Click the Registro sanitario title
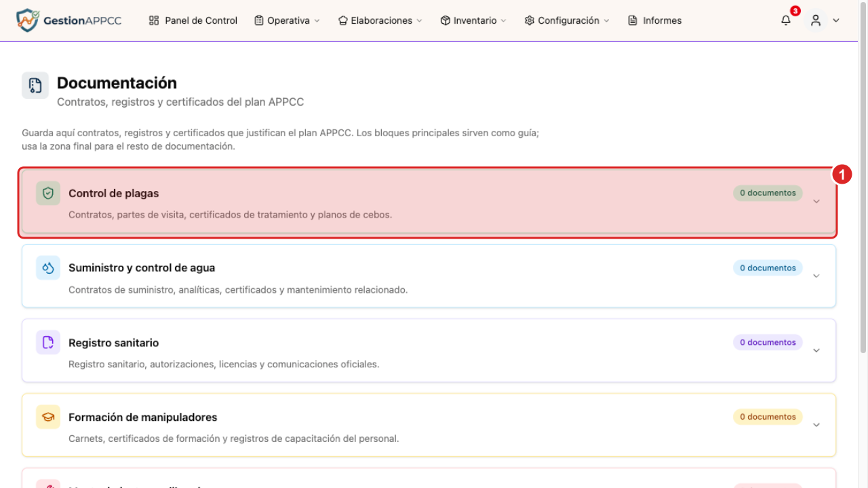Image resolution: width=868 pixels, height=488 pixels. pos(113,343)
